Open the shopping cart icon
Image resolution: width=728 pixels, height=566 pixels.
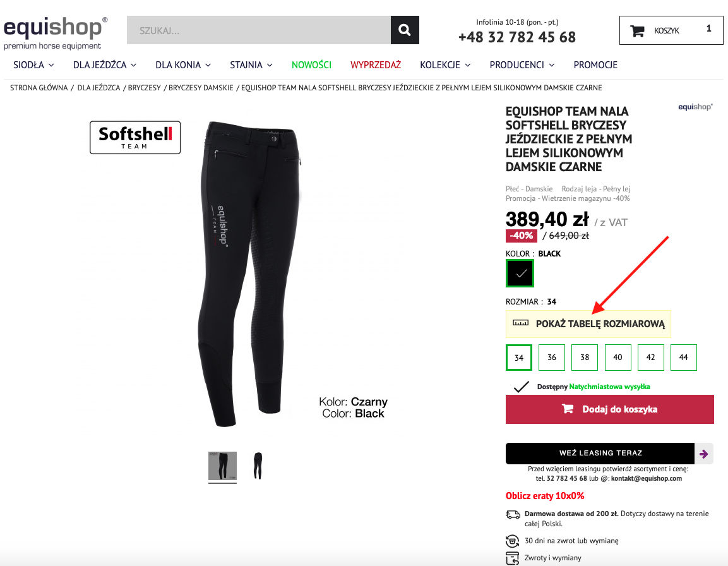tap(637, 31)
